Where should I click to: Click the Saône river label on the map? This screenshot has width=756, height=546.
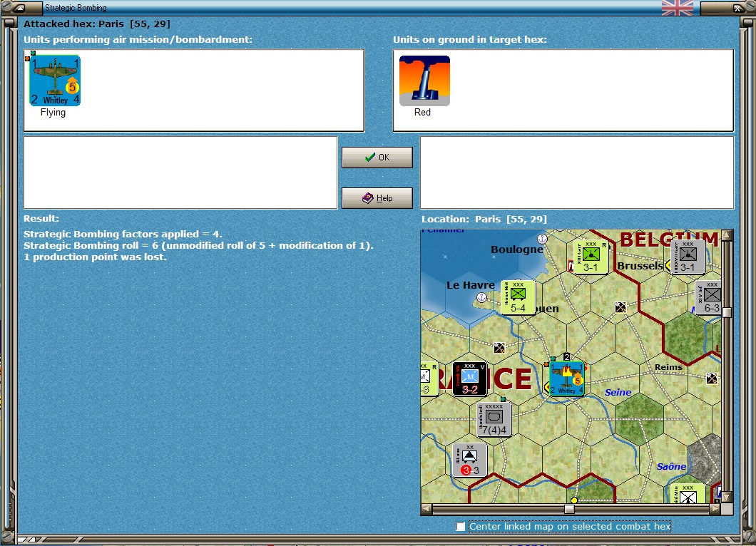pos(671,466)
